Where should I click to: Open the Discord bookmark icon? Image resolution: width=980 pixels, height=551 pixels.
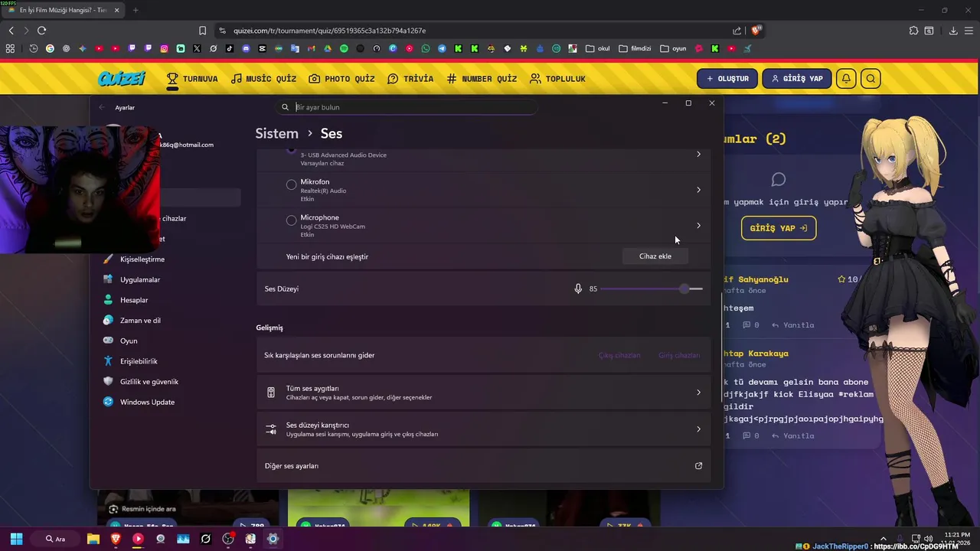tap(246, 48)
